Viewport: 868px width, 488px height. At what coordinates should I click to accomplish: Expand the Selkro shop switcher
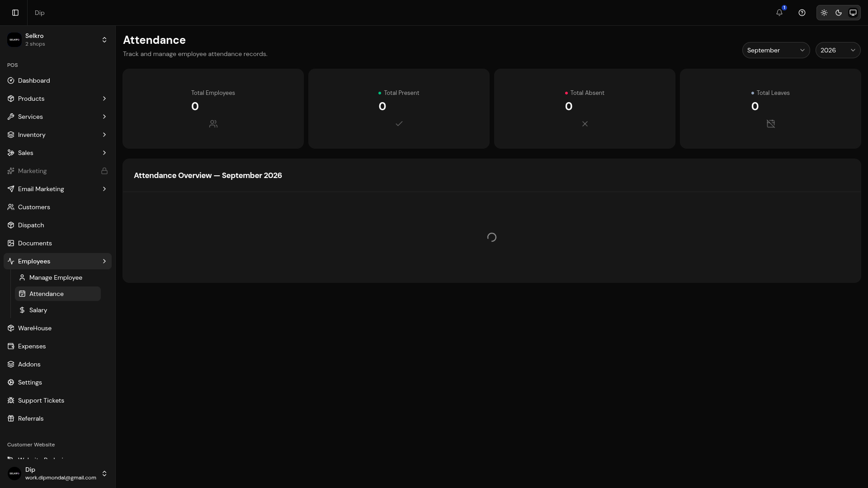pyautogui.click(x=57, y=40)
